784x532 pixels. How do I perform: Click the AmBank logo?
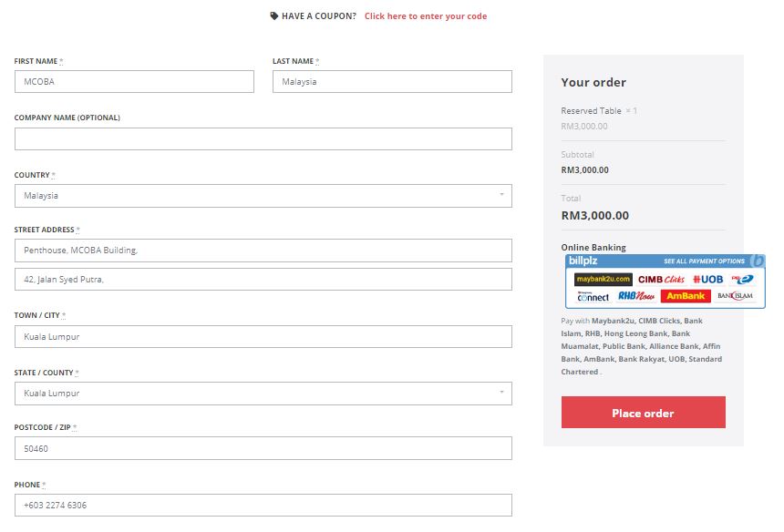click(x=686, y=296)
